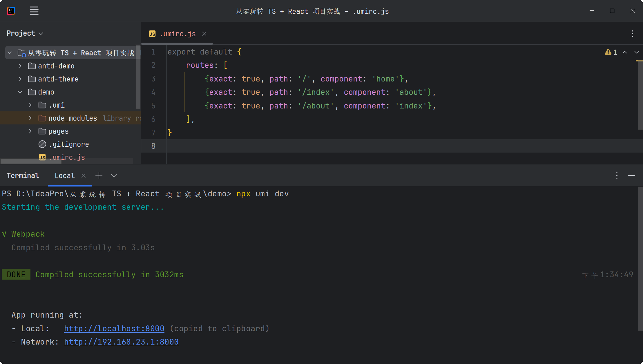Open the 192.168.23.1:8000 network link
The image size is (643, 364).
[x=121, y=342]
